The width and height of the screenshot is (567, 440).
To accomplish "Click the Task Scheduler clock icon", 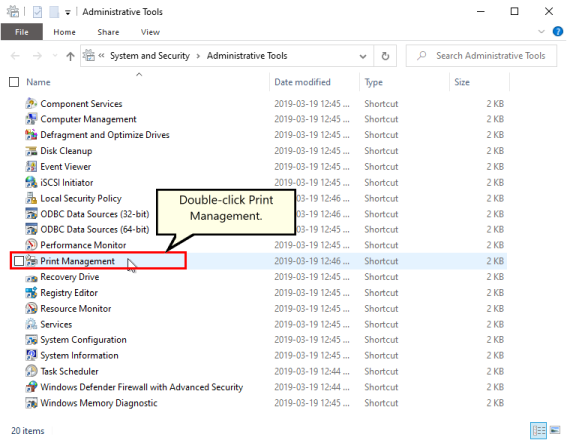I will [31, 371].
